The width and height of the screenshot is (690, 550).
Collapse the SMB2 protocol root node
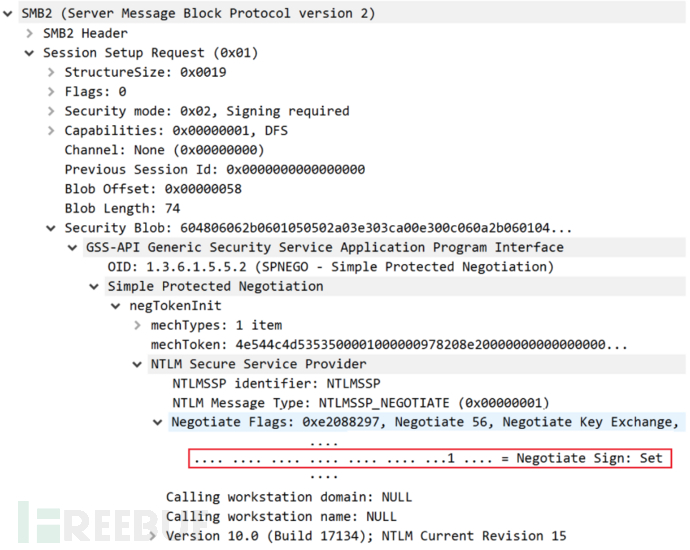tap(7, 14)
